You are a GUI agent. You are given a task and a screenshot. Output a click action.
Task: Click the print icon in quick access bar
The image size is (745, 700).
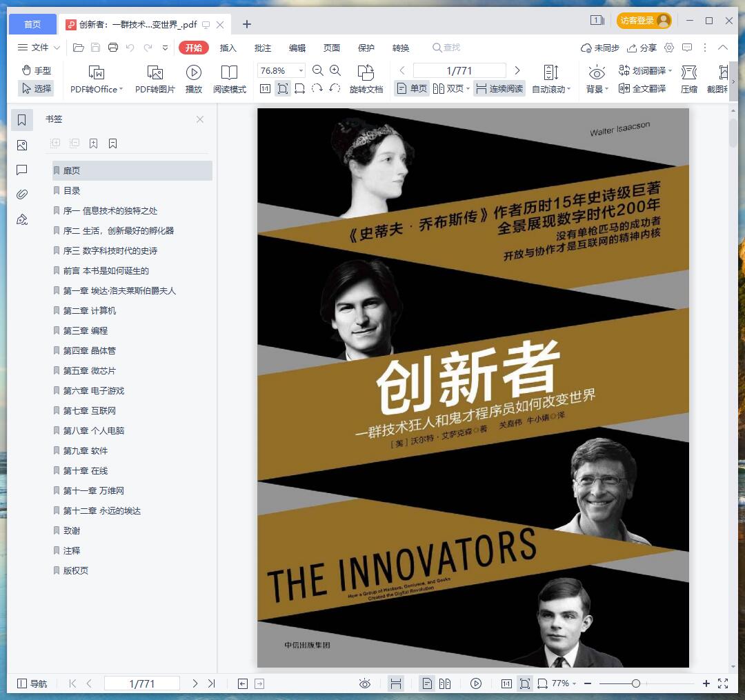[113, 48]
